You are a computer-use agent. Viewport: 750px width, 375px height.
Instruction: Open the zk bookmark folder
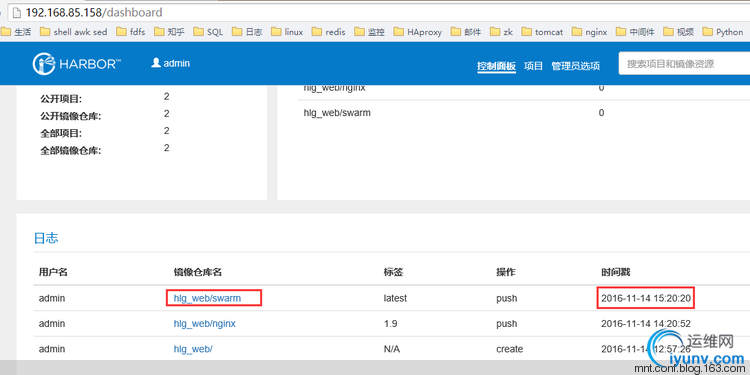[502, 32]
